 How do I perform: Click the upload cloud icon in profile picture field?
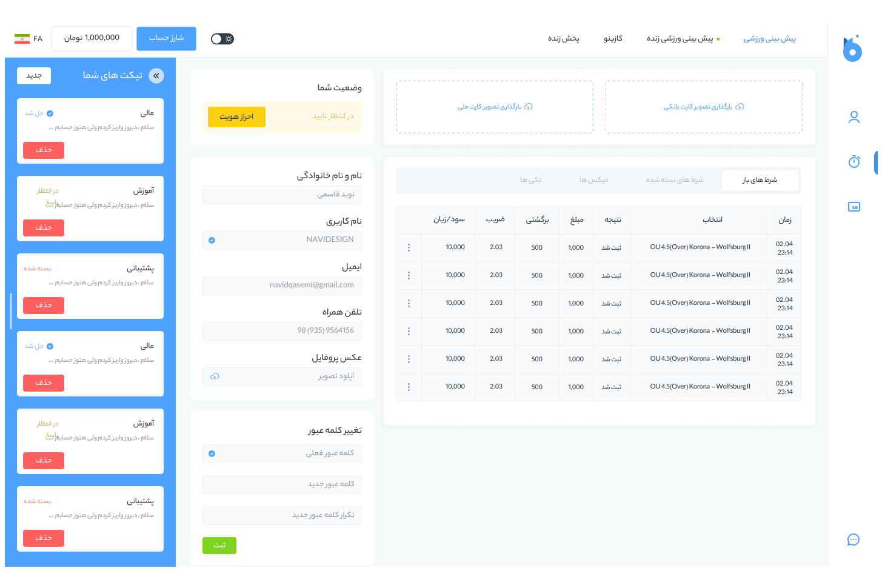[215, 377]
